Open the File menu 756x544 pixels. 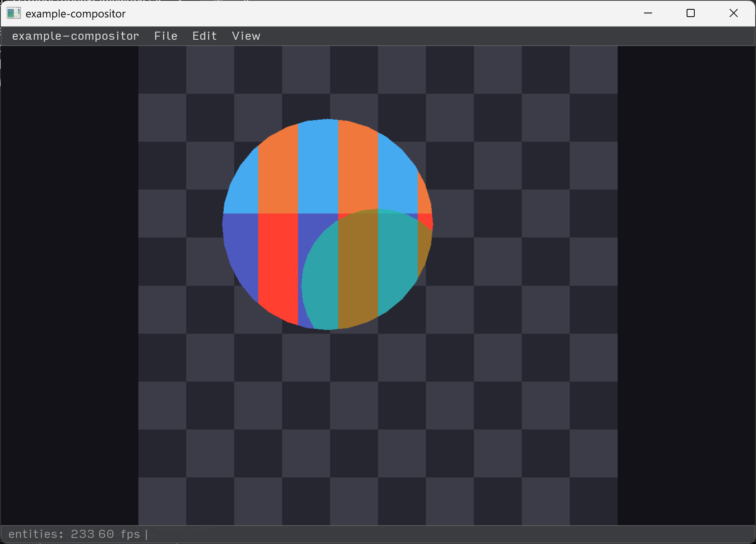(x=166, y=36)
